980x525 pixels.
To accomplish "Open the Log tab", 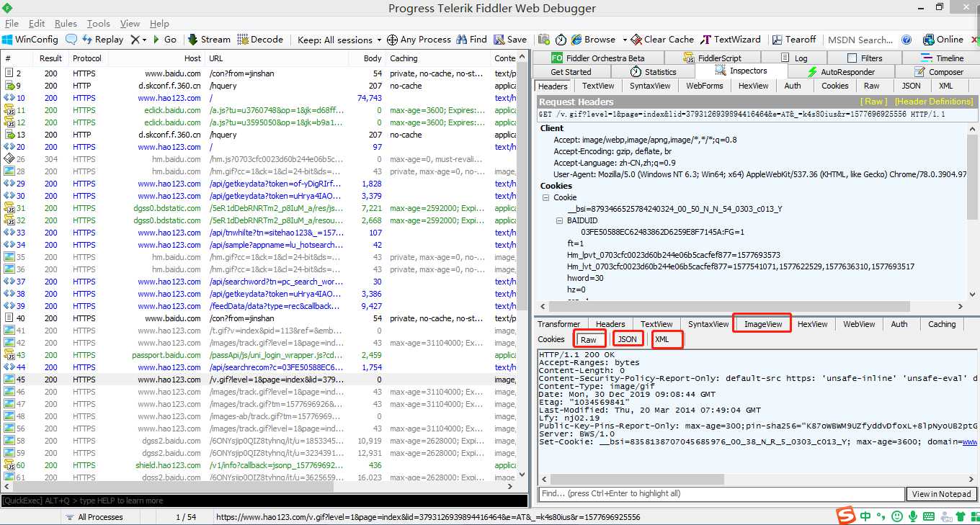I will [x=794, y=58].
